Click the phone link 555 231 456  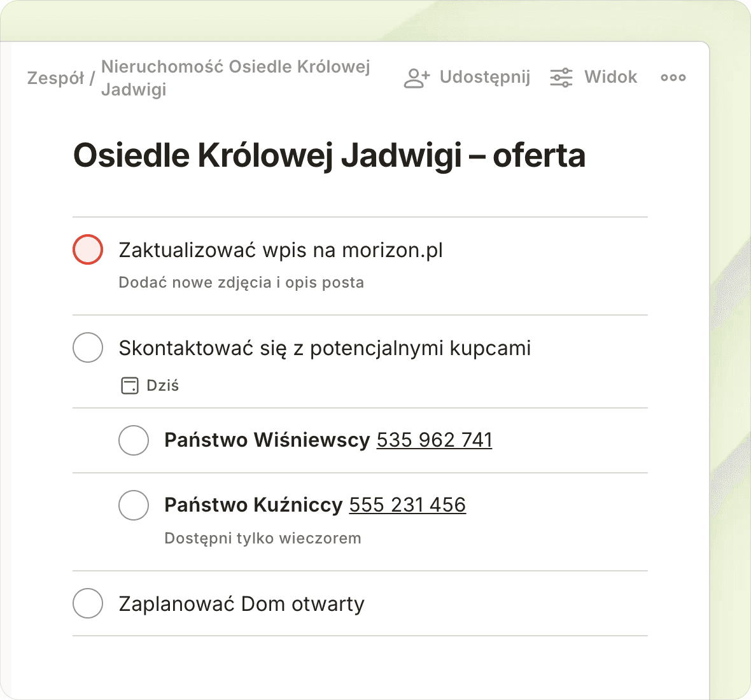tap(407, 505)
